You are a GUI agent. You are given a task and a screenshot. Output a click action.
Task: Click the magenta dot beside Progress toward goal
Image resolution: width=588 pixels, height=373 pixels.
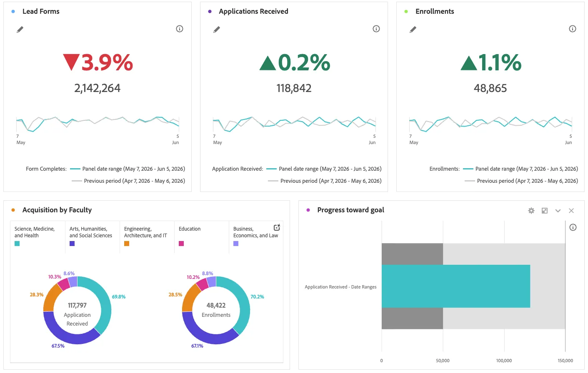(308, 210)
